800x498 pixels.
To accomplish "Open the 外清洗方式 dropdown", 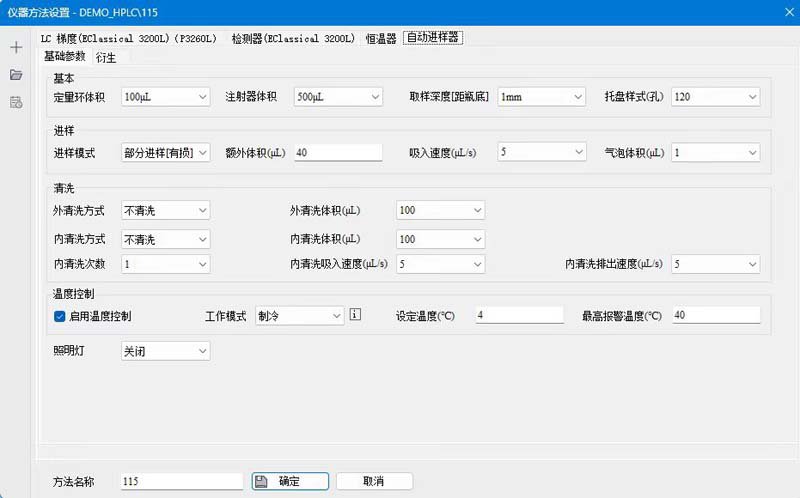I will pyautogui.click(x=165, y=210).
